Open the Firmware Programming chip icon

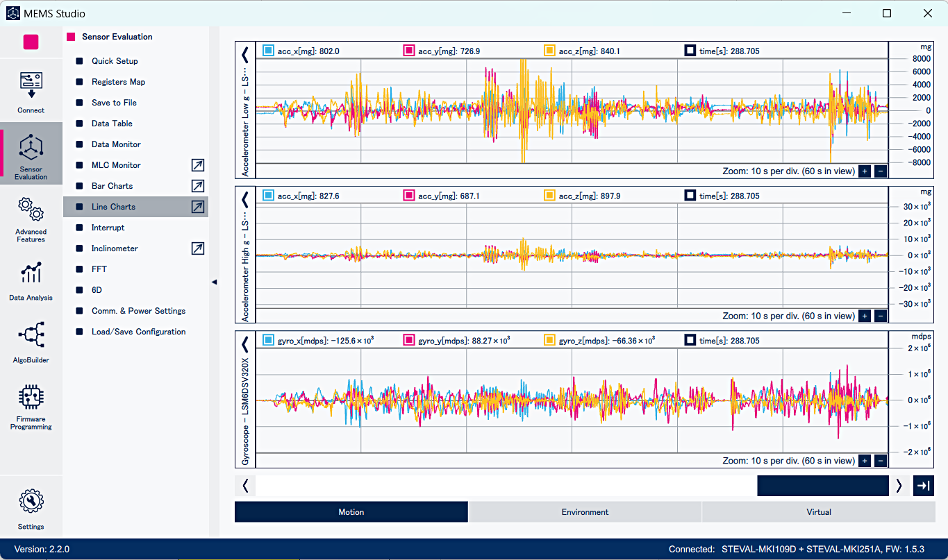[x=31, y=398]
